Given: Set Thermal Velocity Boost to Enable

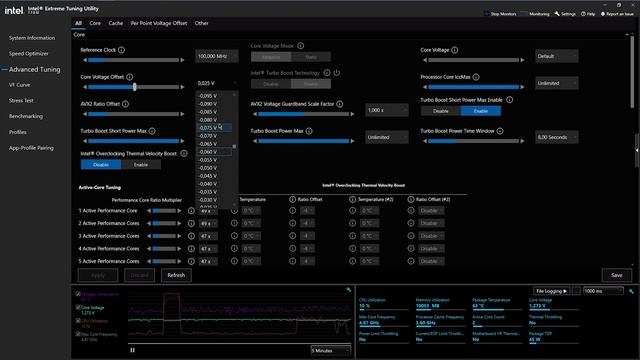Looking at the screenshot, I should pyautogui.click(x=141, y=164).
